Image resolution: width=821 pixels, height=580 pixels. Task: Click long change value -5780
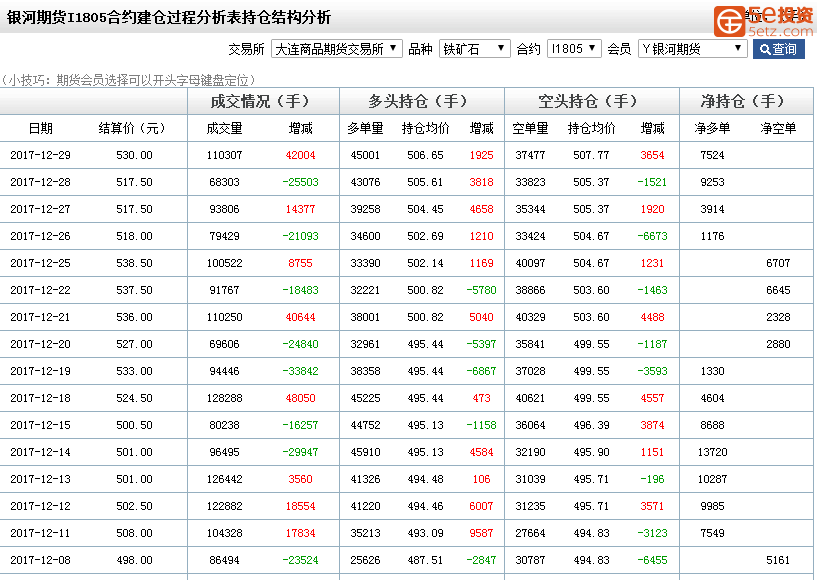pos(481,290)
